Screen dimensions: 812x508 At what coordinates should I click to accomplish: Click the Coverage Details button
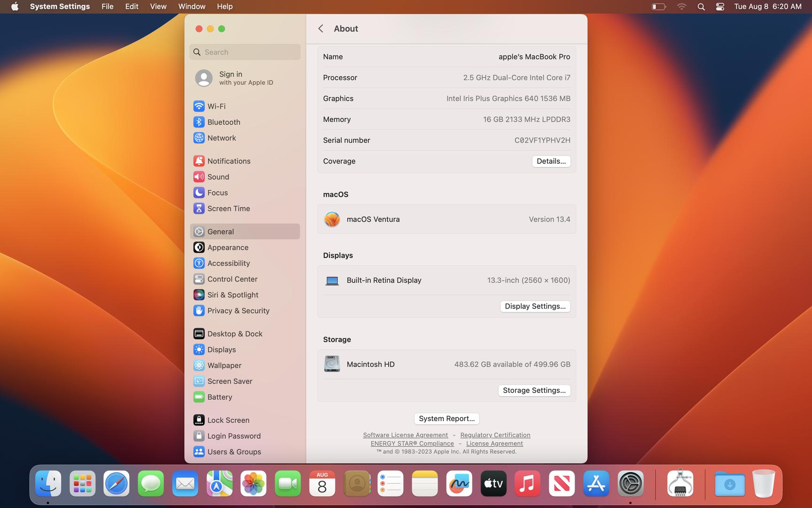coord(551,161)
